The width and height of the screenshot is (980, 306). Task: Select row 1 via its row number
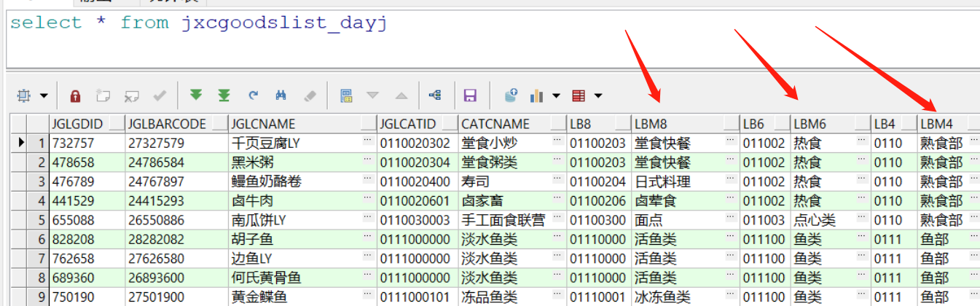(37, 143)
